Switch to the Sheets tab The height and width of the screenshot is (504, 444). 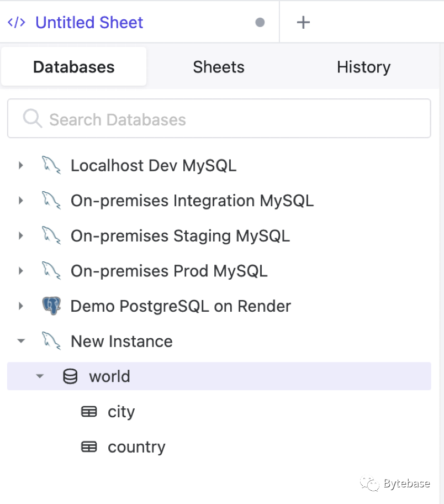click(x=218, y=67)
